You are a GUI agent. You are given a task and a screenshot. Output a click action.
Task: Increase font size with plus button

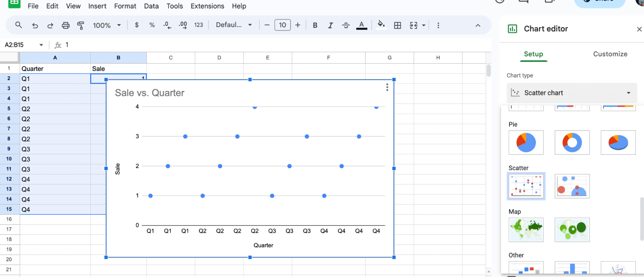point(298,25)
